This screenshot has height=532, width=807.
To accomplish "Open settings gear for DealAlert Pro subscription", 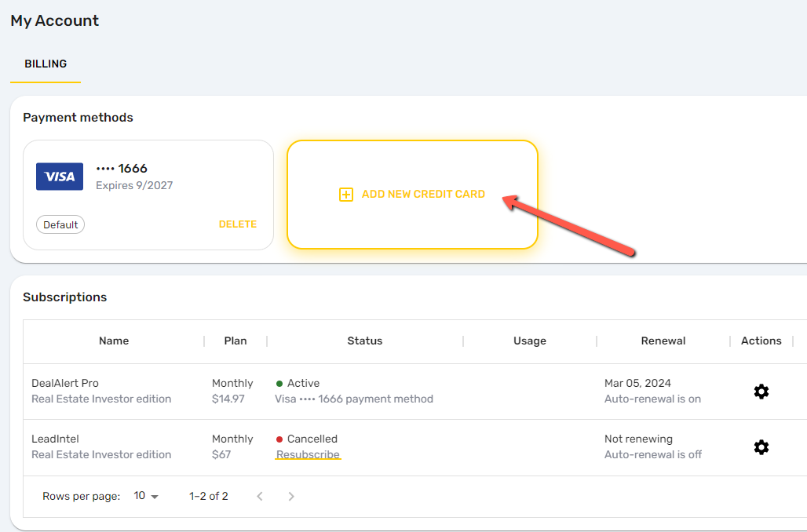I will [761, 392].
